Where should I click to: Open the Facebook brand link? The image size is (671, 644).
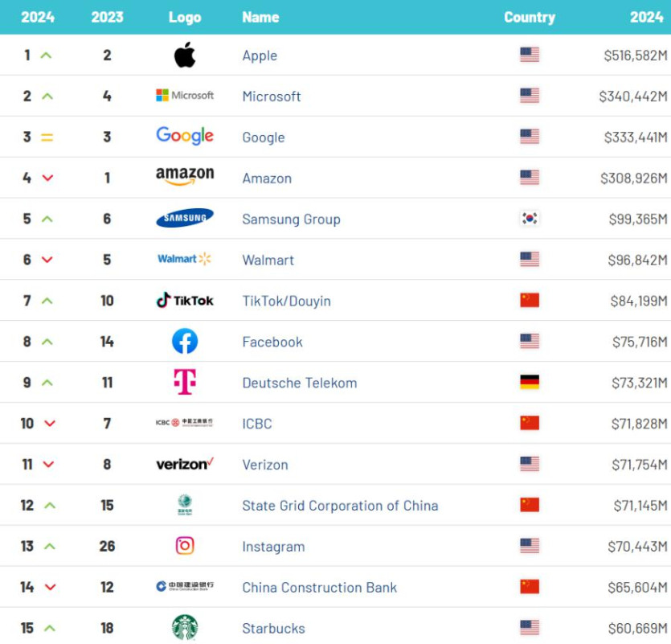point(272,342)
